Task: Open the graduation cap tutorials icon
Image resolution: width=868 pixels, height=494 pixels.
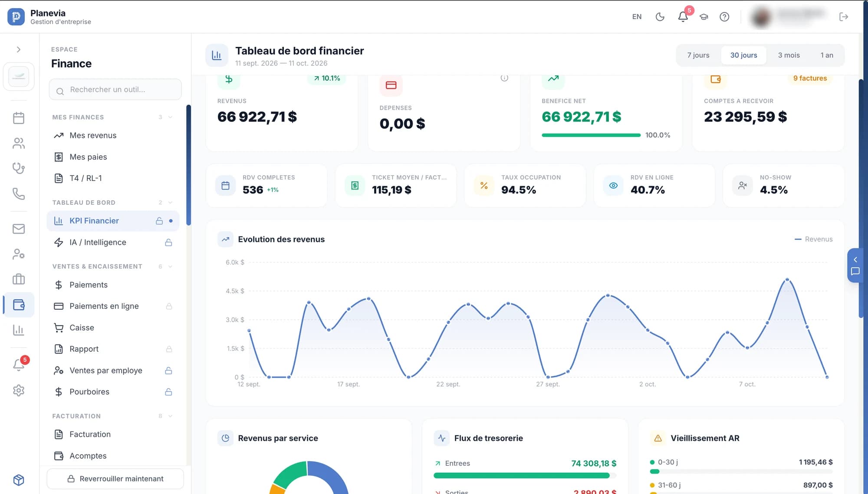Action: [704, 17]
